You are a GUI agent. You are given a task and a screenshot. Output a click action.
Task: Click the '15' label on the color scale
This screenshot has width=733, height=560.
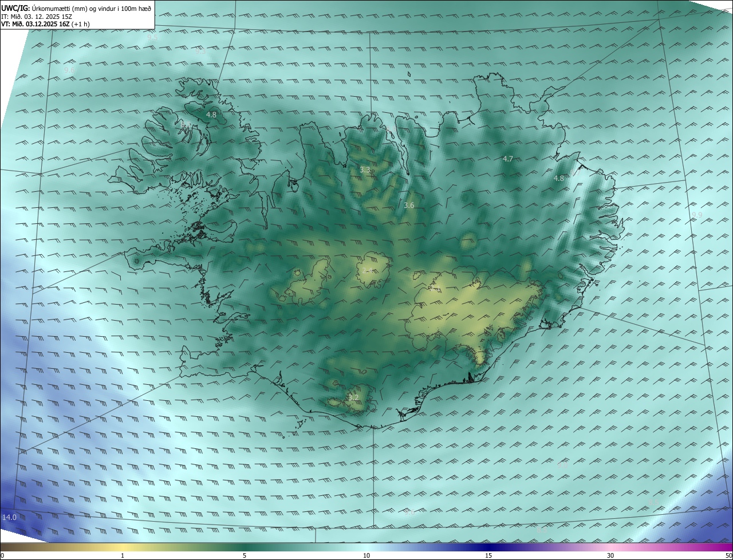[488, 555]
